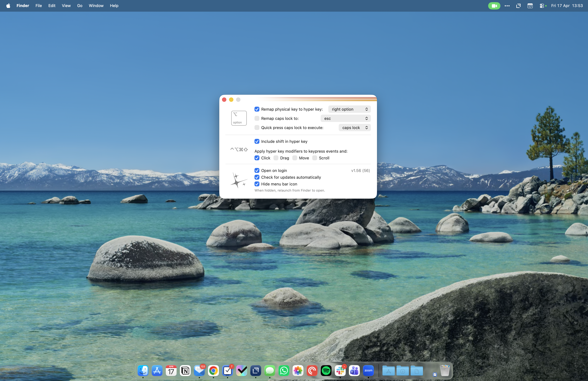This screenshot has width=588, height=381.
Task: Open Spotify from the Dock
Action: [x=326, y=371]
